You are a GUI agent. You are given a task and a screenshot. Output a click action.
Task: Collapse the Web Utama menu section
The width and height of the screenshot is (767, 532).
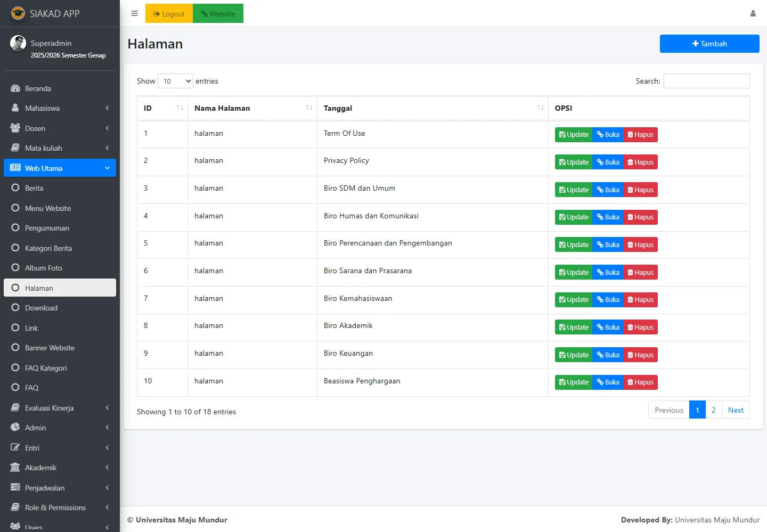60,168
